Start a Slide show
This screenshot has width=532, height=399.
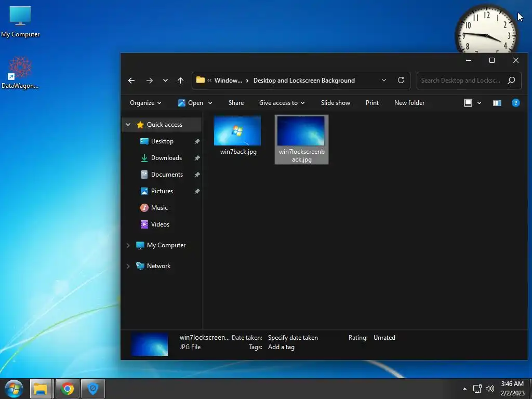tap(336, 103)
